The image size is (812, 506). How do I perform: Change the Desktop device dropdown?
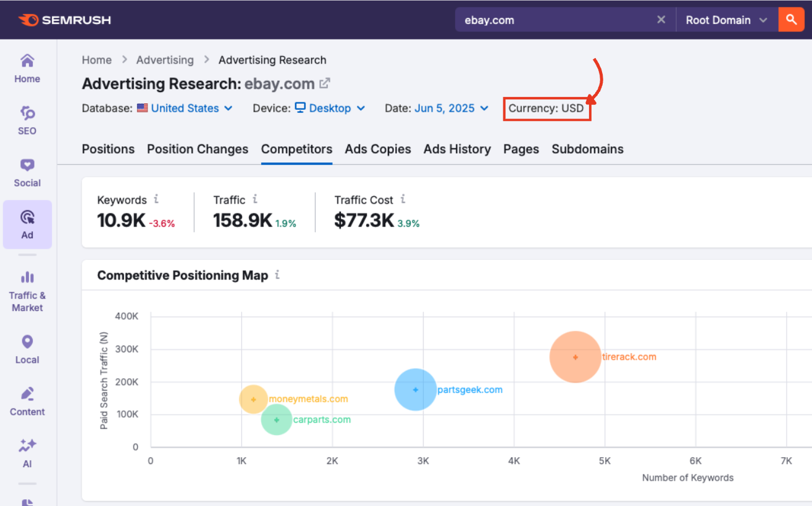(x=330, y=108)
